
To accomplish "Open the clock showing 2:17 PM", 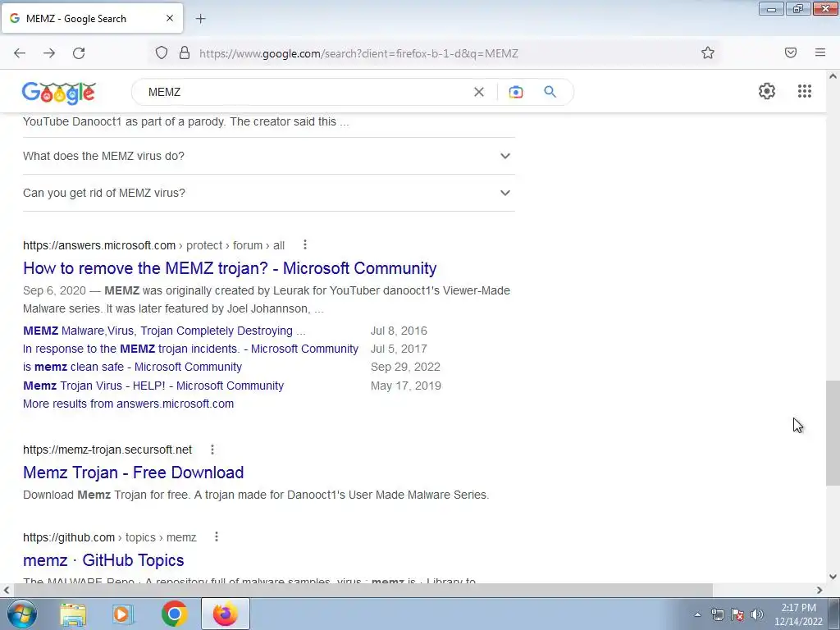I will tap(798, 614).
